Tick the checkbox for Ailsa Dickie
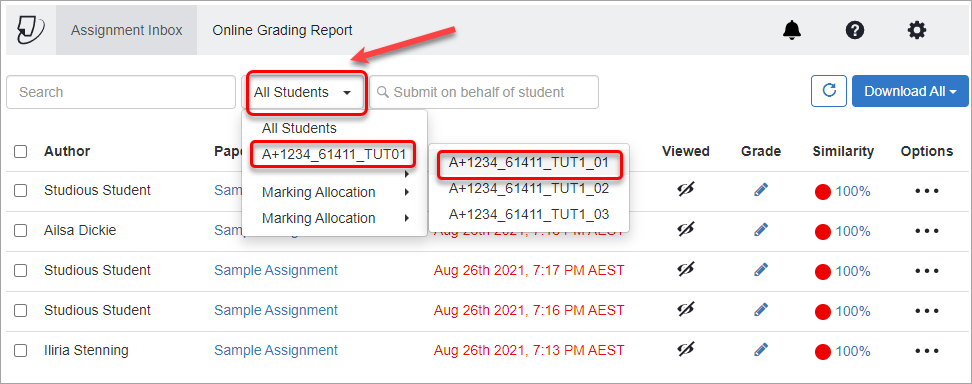 (x=20, y=231)
